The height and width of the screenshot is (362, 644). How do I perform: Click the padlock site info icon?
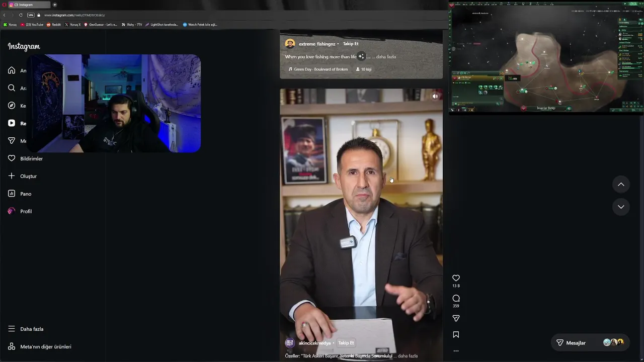coord(39,15)
